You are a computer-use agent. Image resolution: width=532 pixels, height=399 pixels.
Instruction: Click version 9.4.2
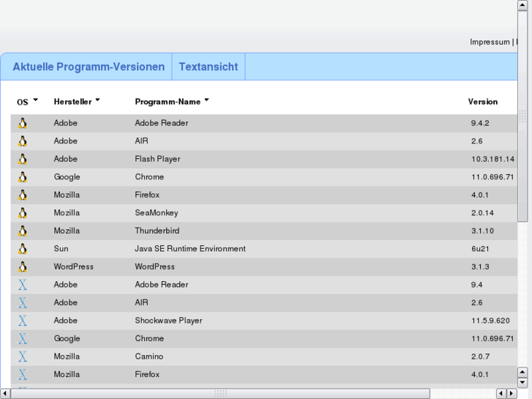(480, 123)
